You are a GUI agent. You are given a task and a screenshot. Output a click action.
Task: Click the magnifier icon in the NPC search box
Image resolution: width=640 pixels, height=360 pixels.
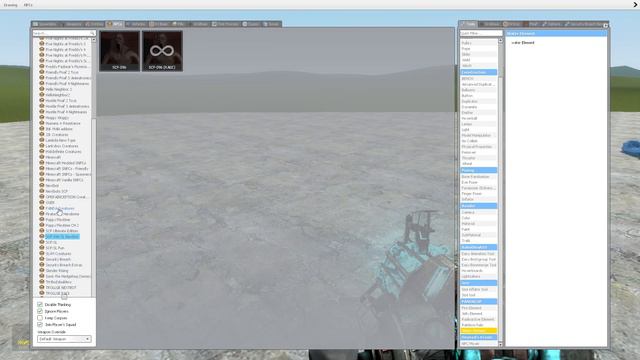pos(92,33)
